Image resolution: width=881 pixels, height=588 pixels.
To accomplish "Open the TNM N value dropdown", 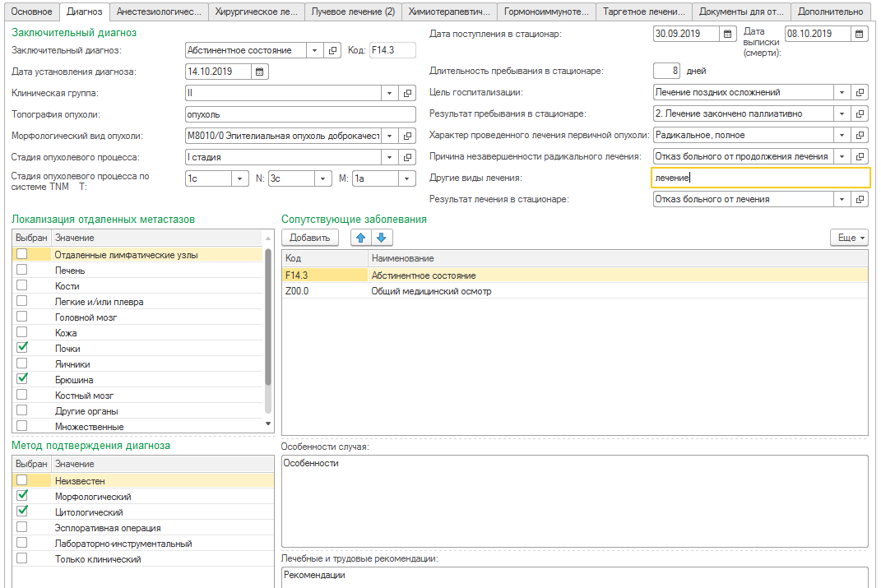I will [x=323, y=178].
